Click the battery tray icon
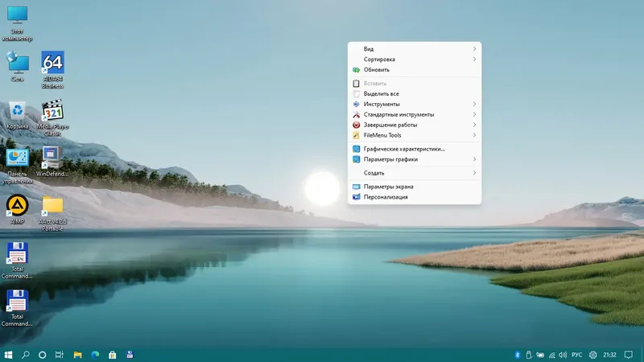Screen dimensions: 644x362 pyautogui.click(x=540, y=355)
